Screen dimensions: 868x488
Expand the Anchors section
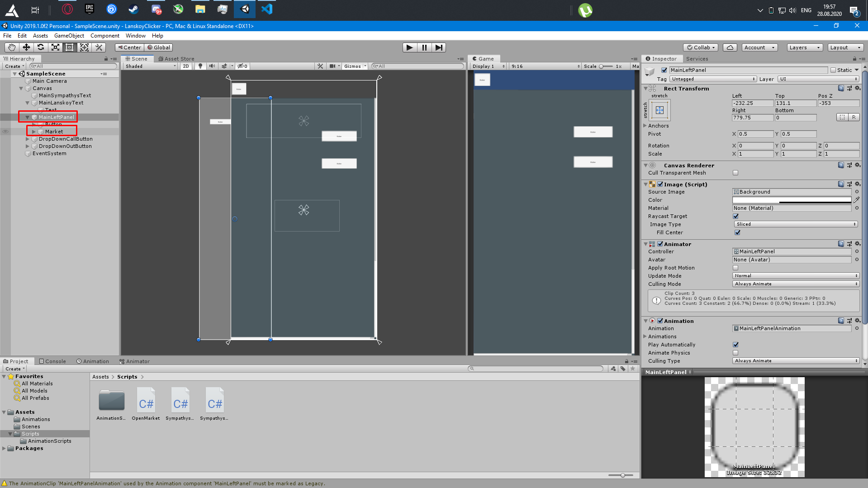[x=645, y=126]
